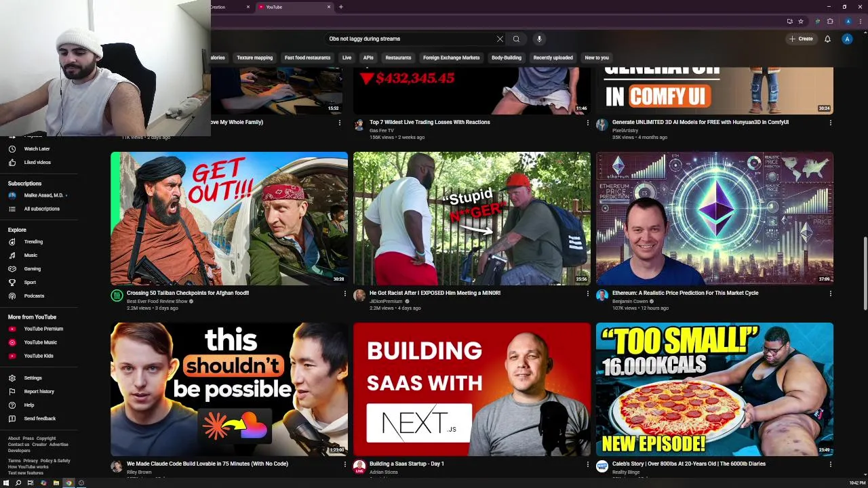Open Building SaaS with Next.js thumbnail
The image size is (868, 488).
[x=472, y=389]
